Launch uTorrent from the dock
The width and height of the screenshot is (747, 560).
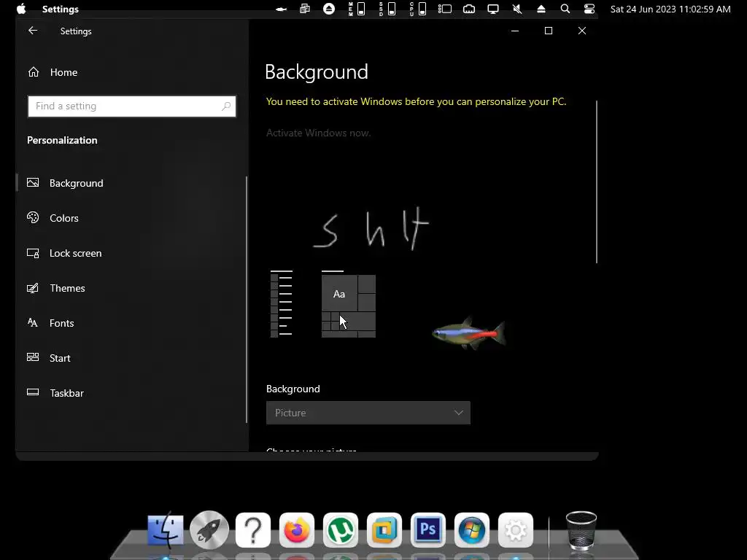pyautogui.click(x=341, y=530)
